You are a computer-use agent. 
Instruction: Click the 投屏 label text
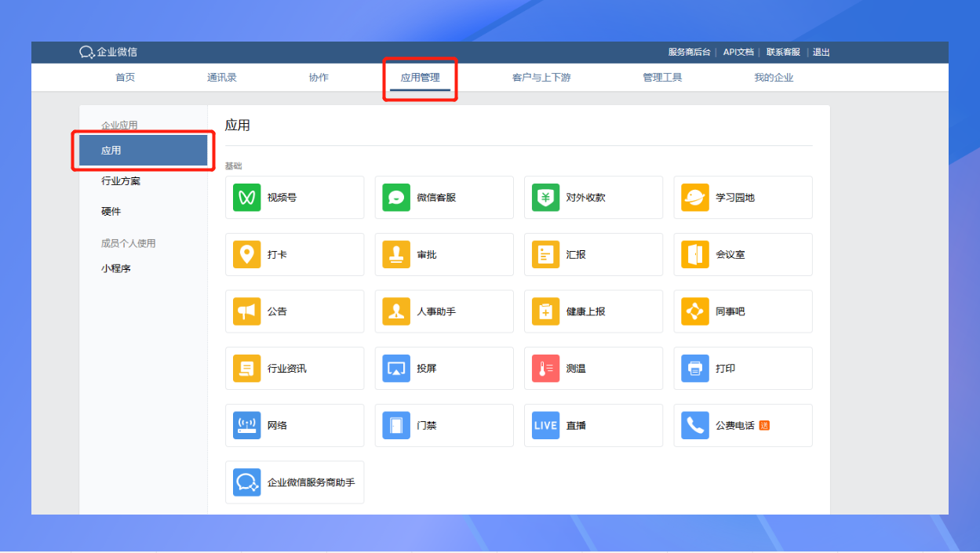pyautogui.click(x=427, y=369)
